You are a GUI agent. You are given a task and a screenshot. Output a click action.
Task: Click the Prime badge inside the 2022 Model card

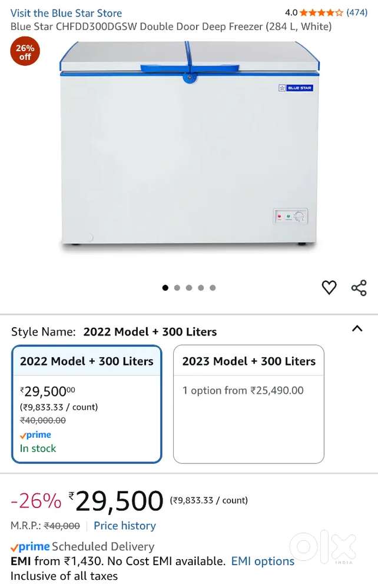pyautogui.click(x=35, y=435)
